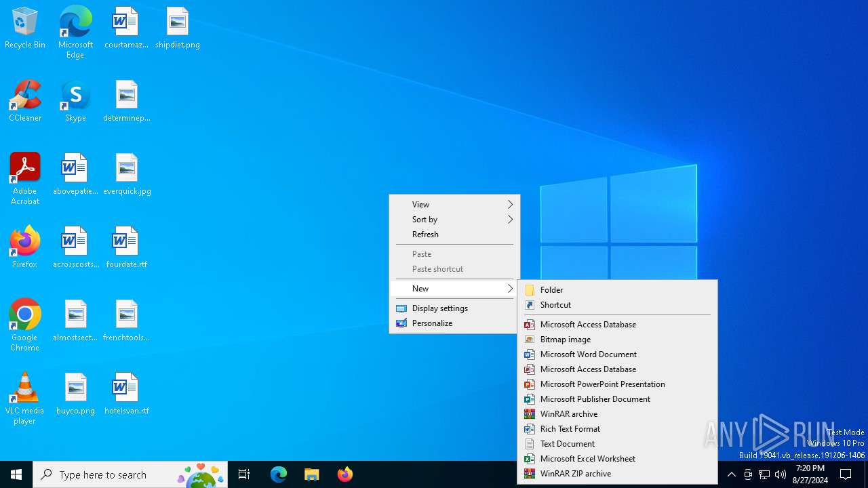Select the CCleaner desktop shortcut
The width and height of the screenshot is (868, 488).
25,102
